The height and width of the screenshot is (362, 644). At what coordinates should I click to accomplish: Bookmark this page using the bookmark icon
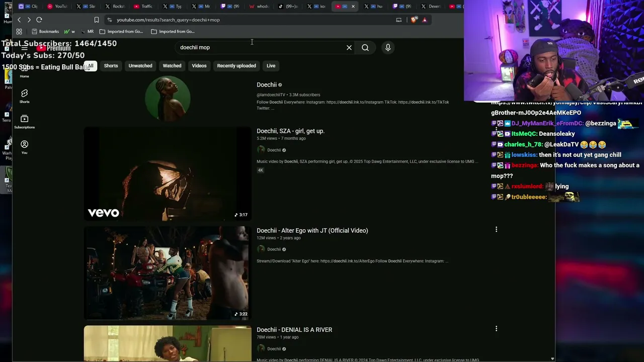[97, 20]
